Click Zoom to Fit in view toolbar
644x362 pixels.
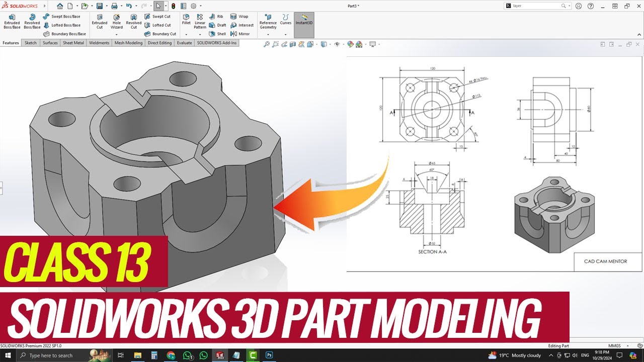pyautogui.click(x=267, y=44)
